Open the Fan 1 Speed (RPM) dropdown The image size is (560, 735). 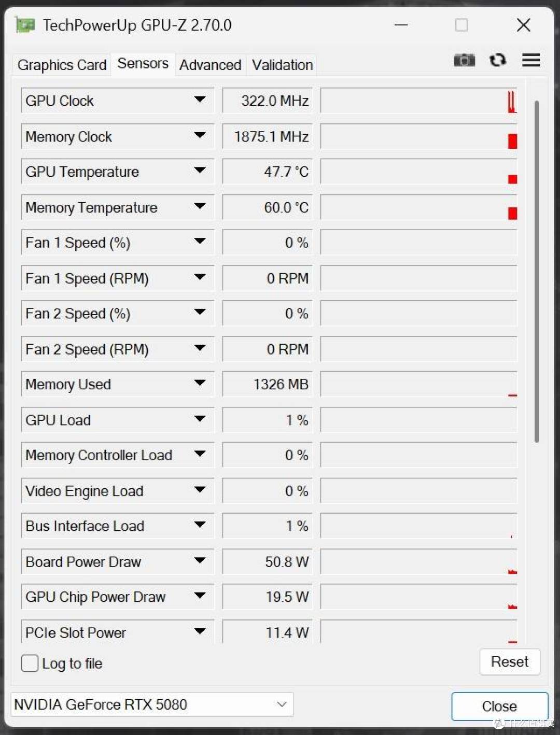[200, 277]
